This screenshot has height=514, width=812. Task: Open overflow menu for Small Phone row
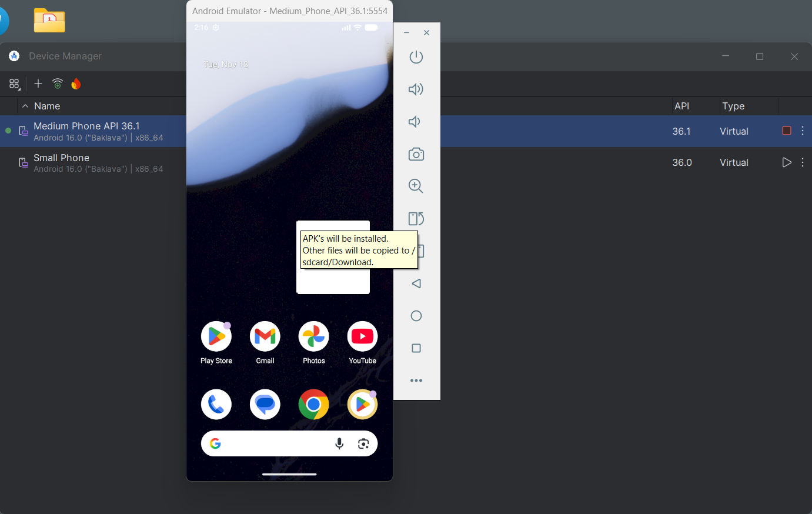[x=803, y=162]
